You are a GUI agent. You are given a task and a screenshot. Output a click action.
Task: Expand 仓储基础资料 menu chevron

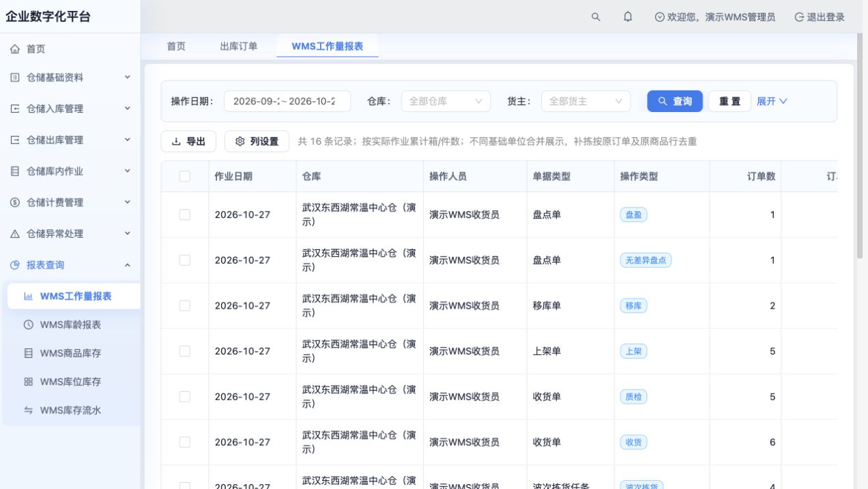(128, 77)
